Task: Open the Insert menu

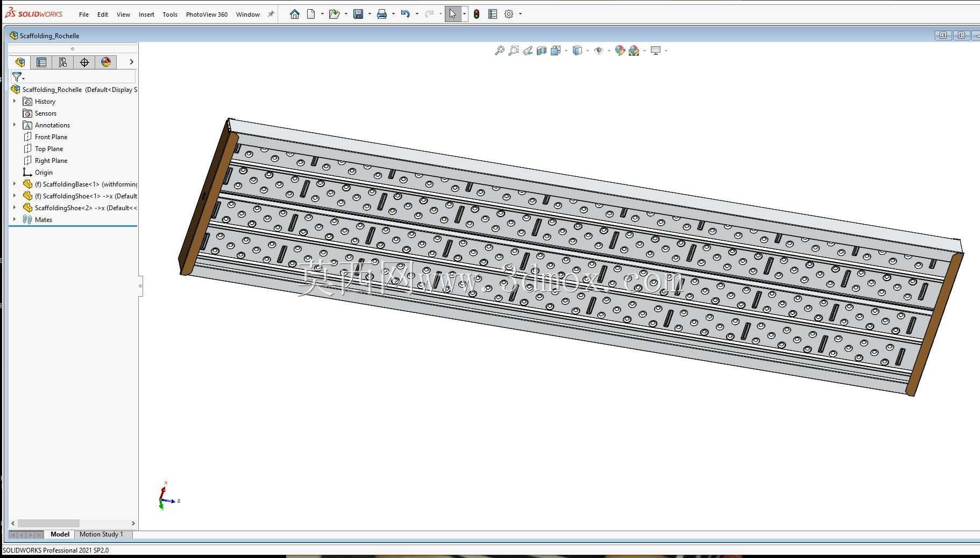Action: pos(146,15)
